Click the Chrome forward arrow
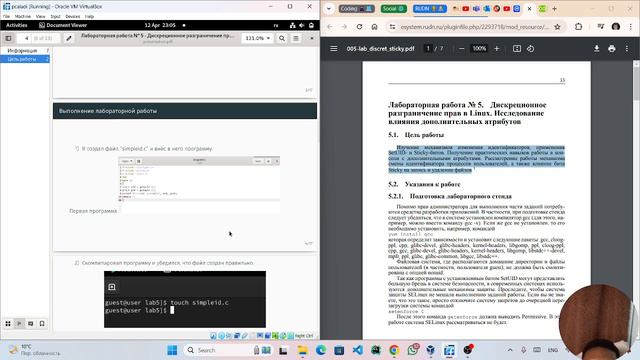 (x=344, y=27)
